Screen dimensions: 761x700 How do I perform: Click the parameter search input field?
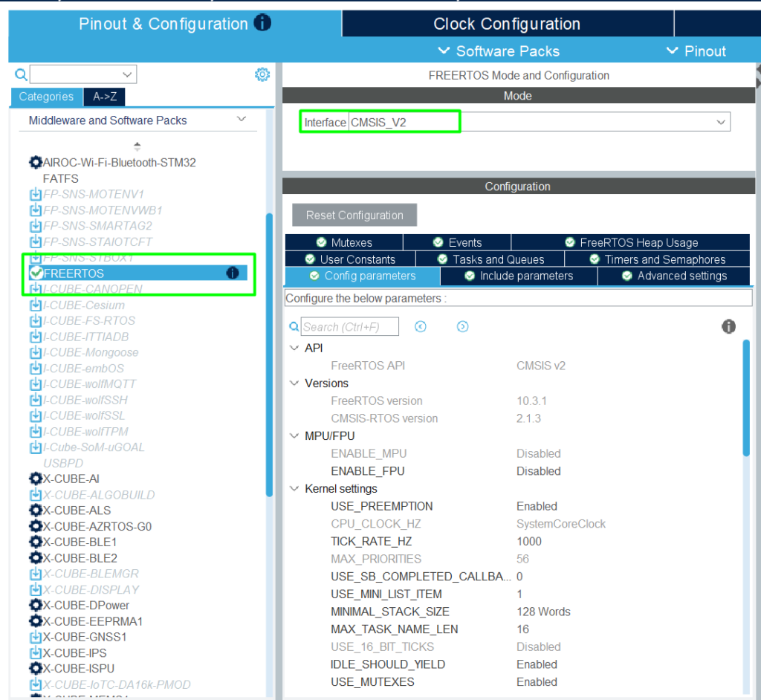349,327
